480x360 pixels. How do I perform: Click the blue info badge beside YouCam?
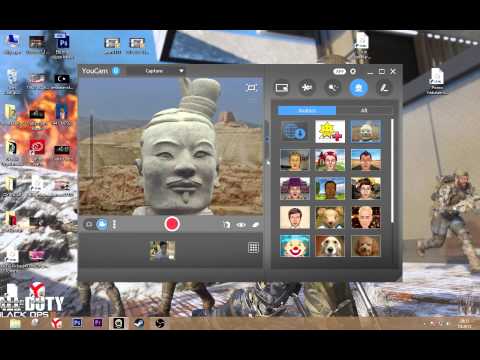point(116,71)
